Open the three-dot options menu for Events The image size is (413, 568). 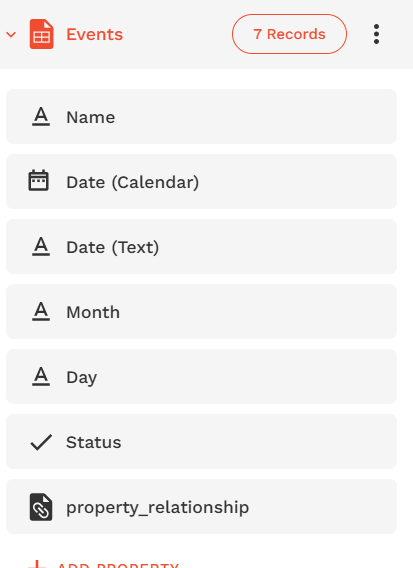tap(376, 34)
